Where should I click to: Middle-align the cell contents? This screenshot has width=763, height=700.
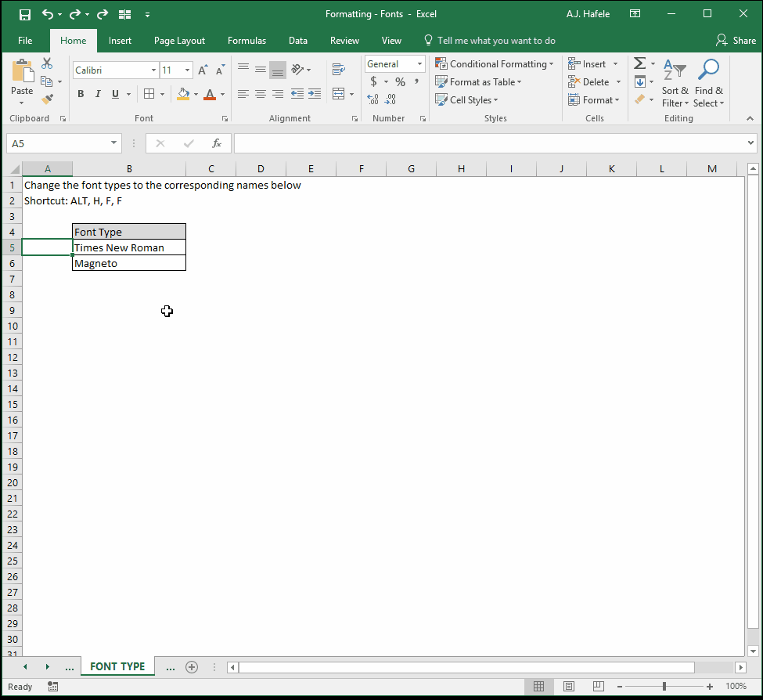click(x=261, y=70)
